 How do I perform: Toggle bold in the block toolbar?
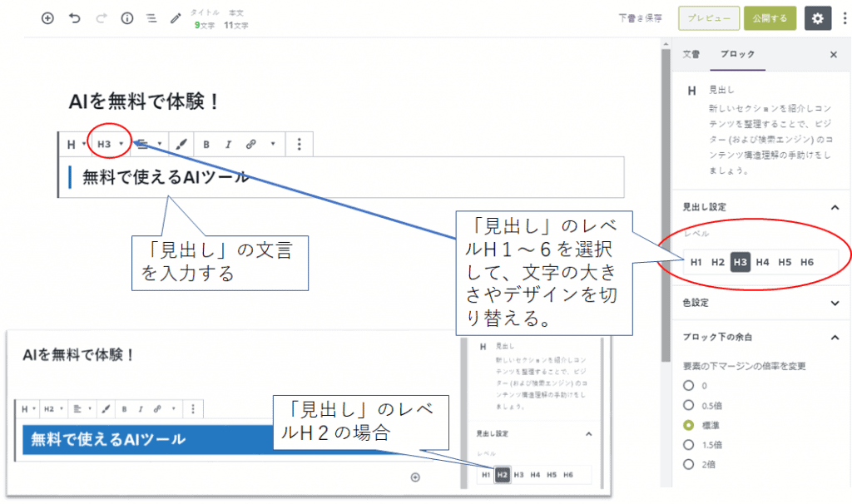pos(206,145)
